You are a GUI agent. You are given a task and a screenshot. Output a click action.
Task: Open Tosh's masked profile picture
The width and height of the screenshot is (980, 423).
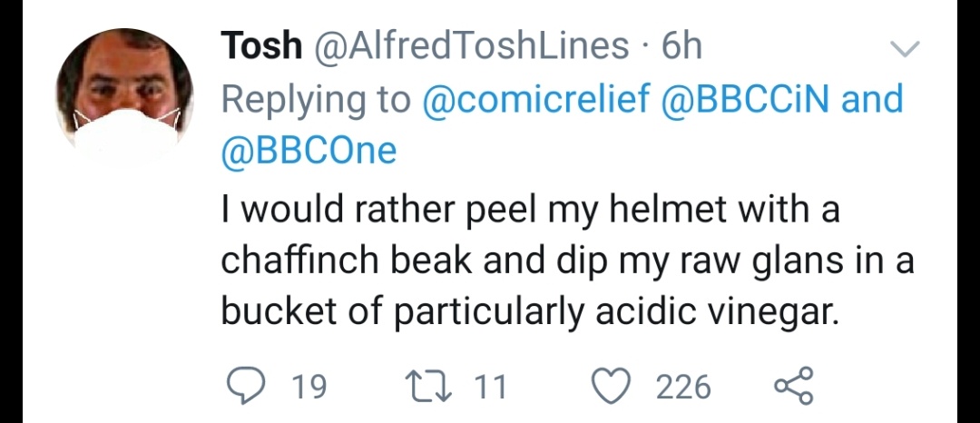click(x=125, y=96)
